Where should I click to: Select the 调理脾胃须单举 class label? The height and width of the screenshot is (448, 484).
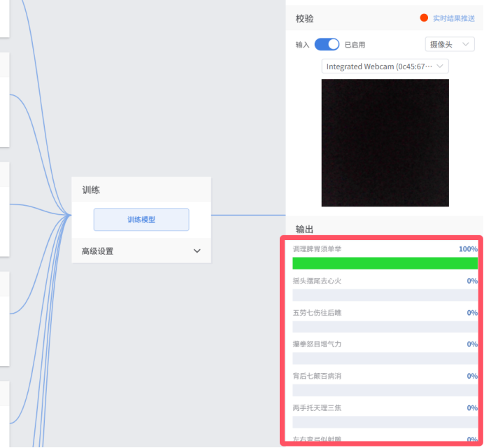click(x=317, y=249)
